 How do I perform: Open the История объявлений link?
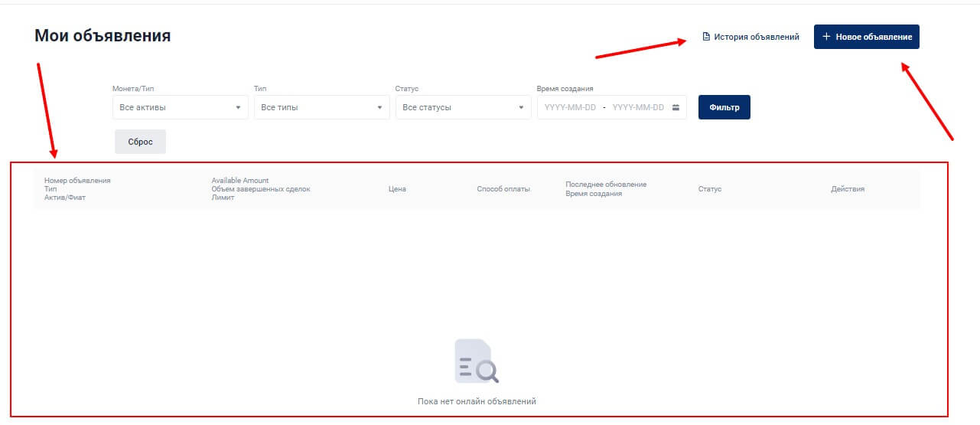coord(756,37)
